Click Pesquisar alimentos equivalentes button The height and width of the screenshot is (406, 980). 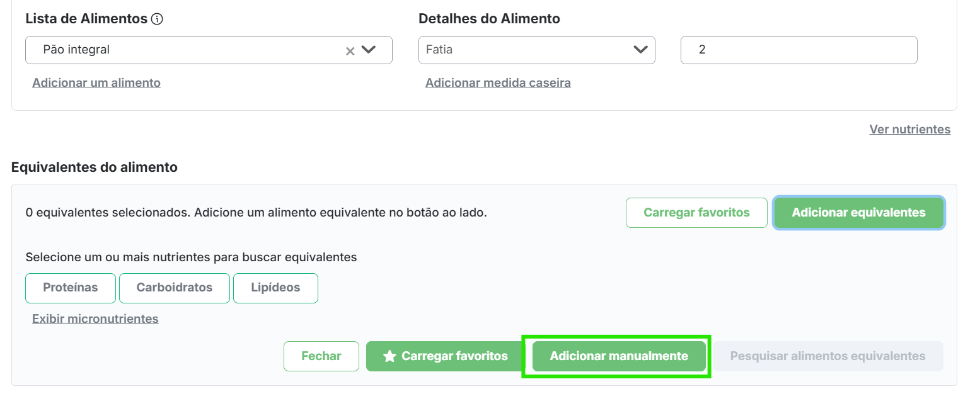click(x=827, y=356)
